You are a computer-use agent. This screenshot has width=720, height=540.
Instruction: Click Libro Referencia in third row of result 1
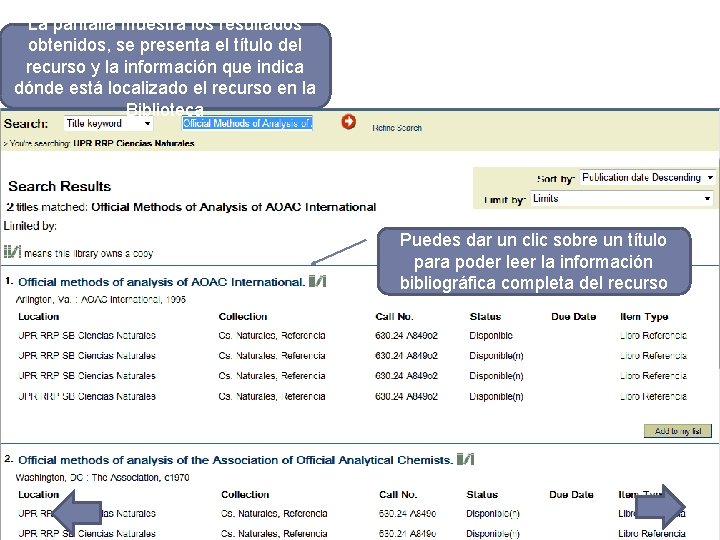[653, 376]
